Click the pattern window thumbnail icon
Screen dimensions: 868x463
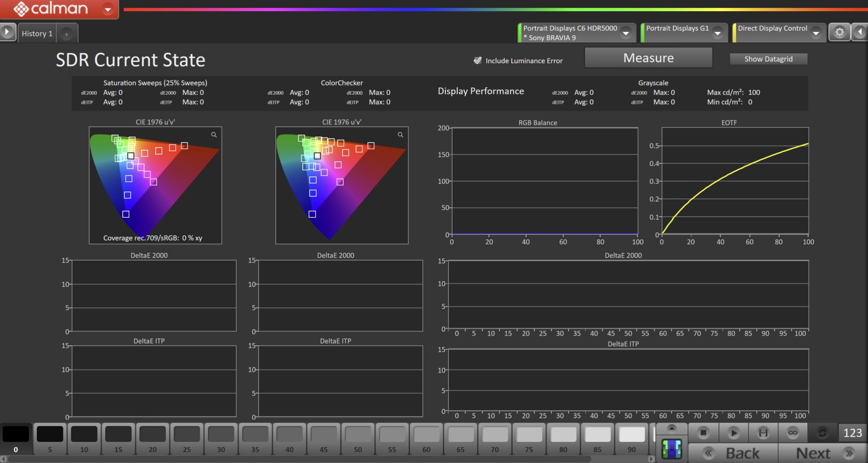point(671,449)
